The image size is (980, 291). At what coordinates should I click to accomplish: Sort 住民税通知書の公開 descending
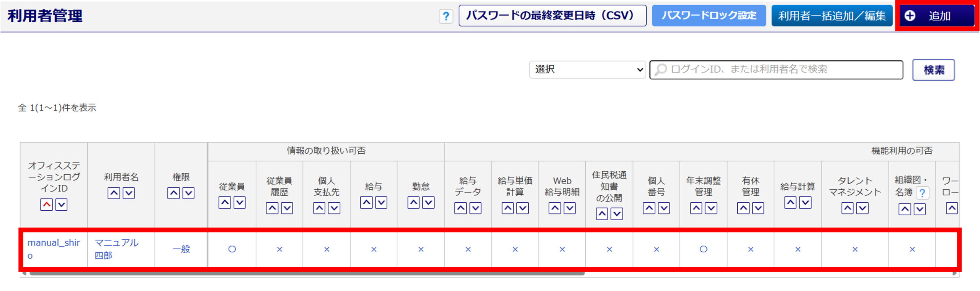[x=617, y=214]
